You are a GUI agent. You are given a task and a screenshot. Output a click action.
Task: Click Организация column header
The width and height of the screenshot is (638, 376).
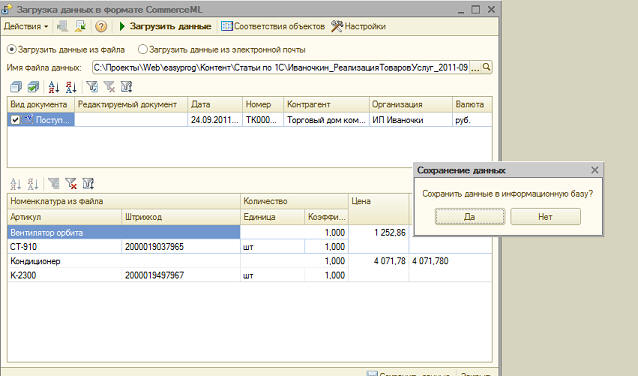click(411, 105)
